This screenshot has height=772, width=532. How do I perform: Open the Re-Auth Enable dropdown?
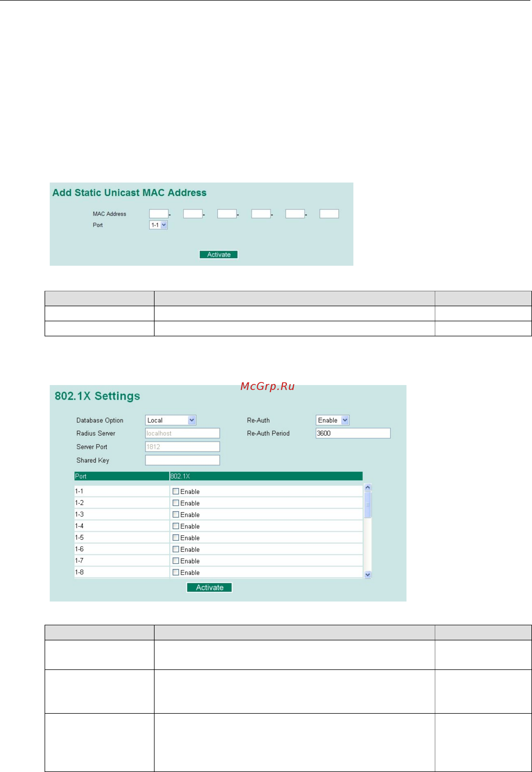point(332,420)
